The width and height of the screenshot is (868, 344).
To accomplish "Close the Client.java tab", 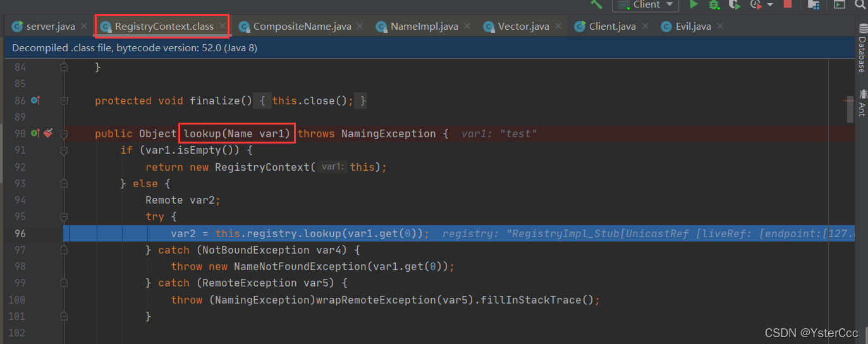I will [x=645, y=27].
